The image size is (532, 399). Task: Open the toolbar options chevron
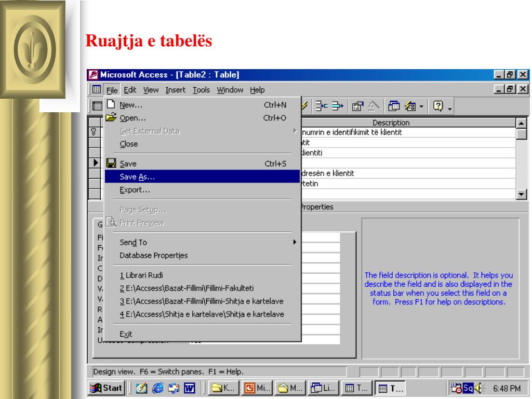point(450,109)
